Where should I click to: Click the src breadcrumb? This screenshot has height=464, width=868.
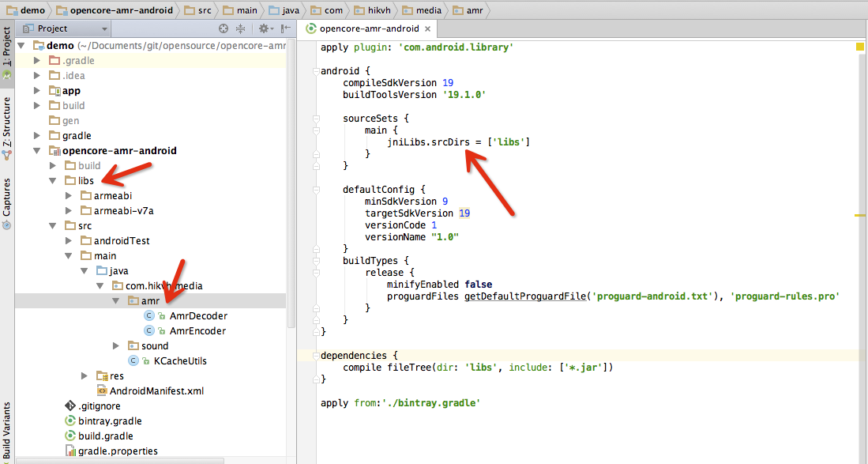pyautogui.click(x=198, y=10)
